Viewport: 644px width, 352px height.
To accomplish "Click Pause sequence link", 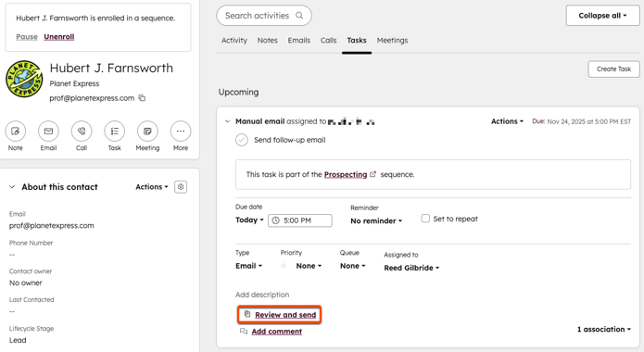I will point(27,36).
